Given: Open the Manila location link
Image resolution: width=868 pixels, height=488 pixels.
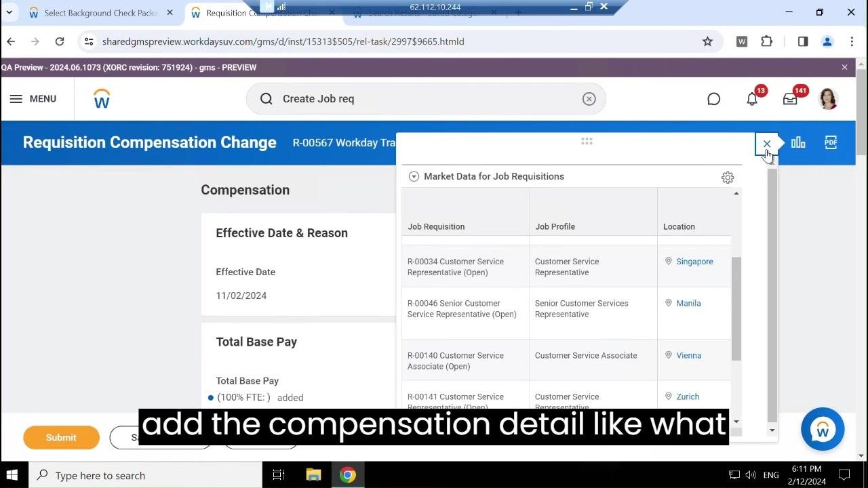Looking at the screenshot, I should 688,304.
